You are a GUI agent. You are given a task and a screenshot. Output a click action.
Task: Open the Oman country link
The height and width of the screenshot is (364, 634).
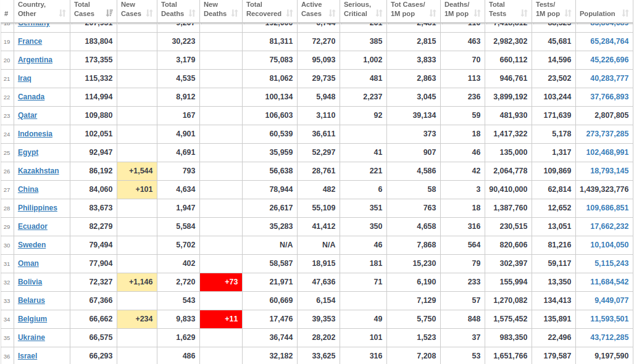point(28,263)
